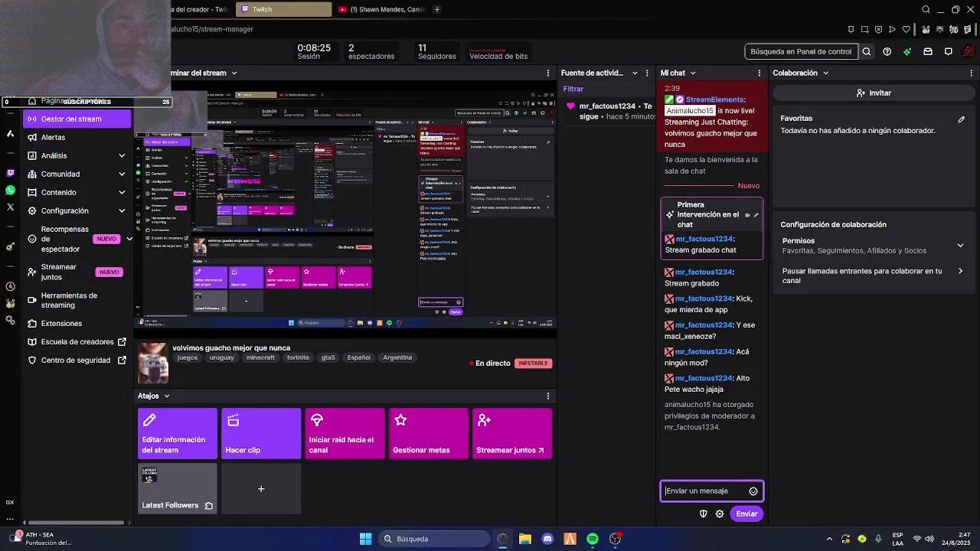Add a new shortcut with plus tile
Image resolution: width=980 pixels, height=551 pixels.
click(261, 488)
